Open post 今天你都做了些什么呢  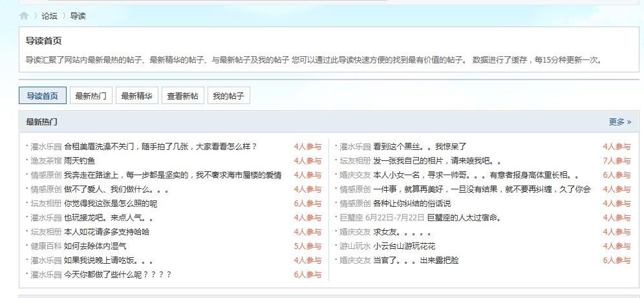pos(118,275)
